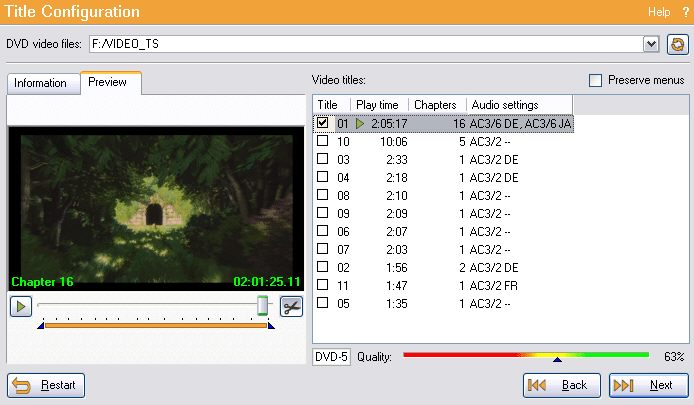The width and height of the screenshot is (694, 405).
Task: Check title 10 checkbox
Action: [322, 141]
